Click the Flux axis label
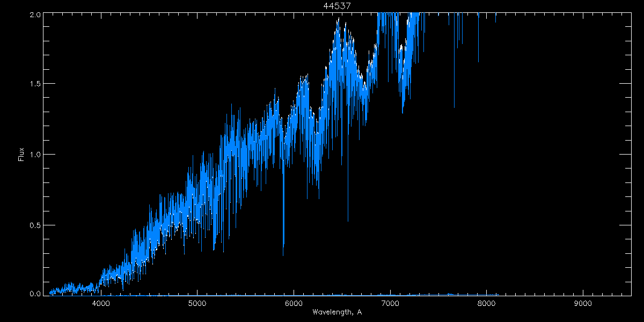The image size is (644, 322). click(x=21, y=154)
